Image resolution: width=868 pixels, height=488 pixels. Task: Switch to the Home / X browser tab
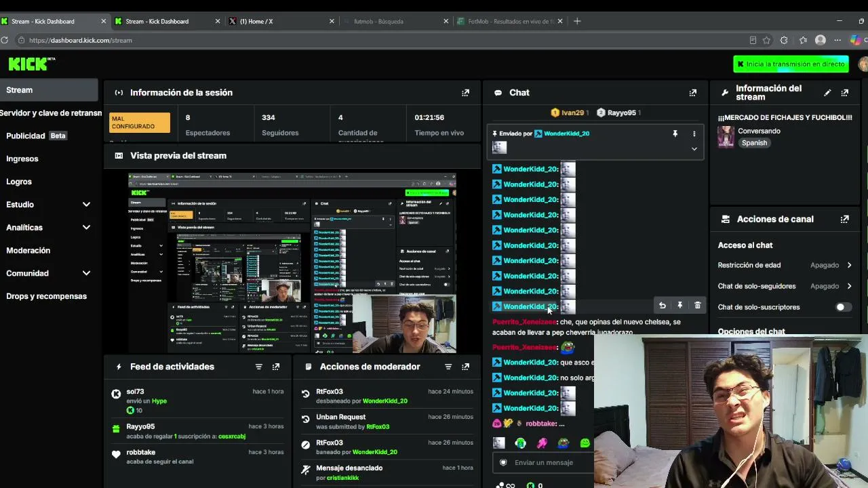click(x=281, y=21)
